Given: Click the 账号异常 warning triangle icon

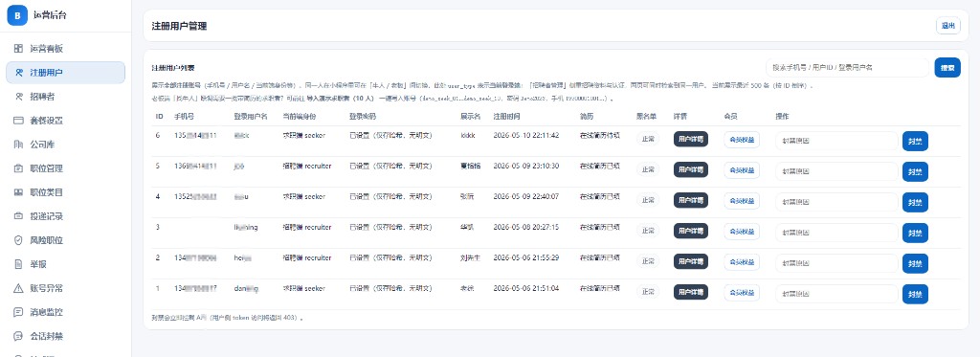Looking at the screenshot, I should click(x=19, y=288).
